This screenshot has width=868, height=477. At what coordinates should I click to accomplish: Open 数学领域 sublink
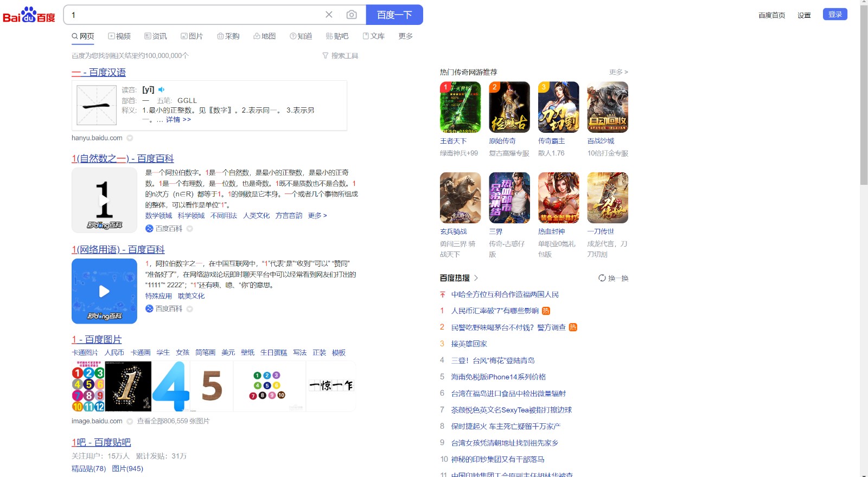coord(158,216)
